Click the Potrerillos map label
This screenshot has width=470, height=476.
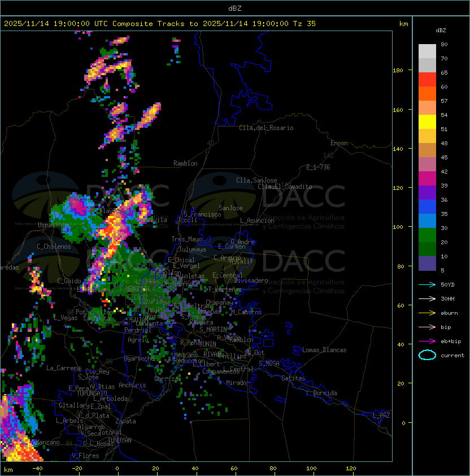pyautogui.click(x=94, y=311)
